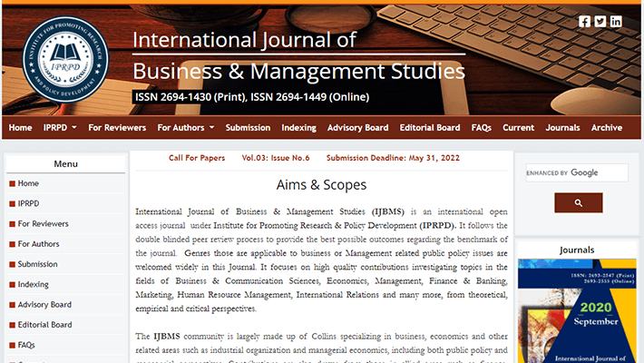The image size is (644, 363).
Task: Open Archive in navigation bar
Action: [x=607, y=128]
